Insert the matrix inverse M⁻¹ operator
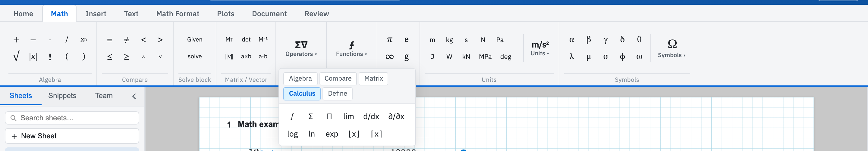 click(x=263, y=40)
